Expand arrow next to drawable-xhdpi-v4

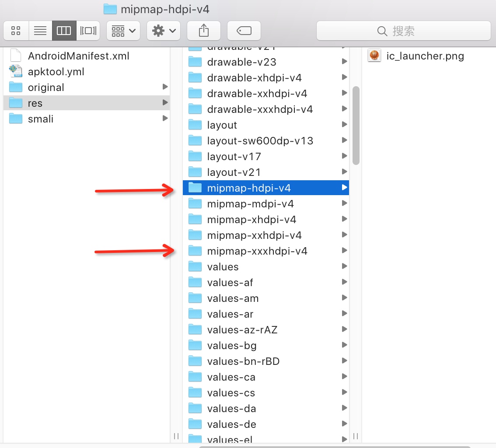click(x=345, y=77)
